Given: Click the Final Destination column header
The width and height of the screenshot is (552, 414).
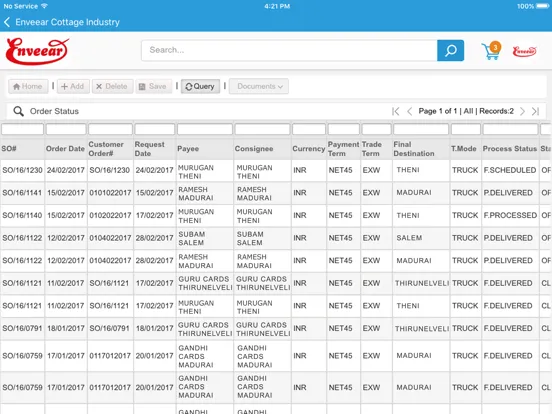Looking at the screenshot, I should point(414,149).
